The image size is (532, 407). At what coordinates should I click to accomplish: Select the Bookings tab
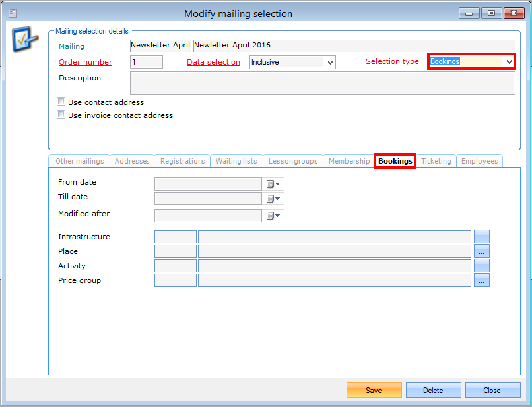(395, 161)
